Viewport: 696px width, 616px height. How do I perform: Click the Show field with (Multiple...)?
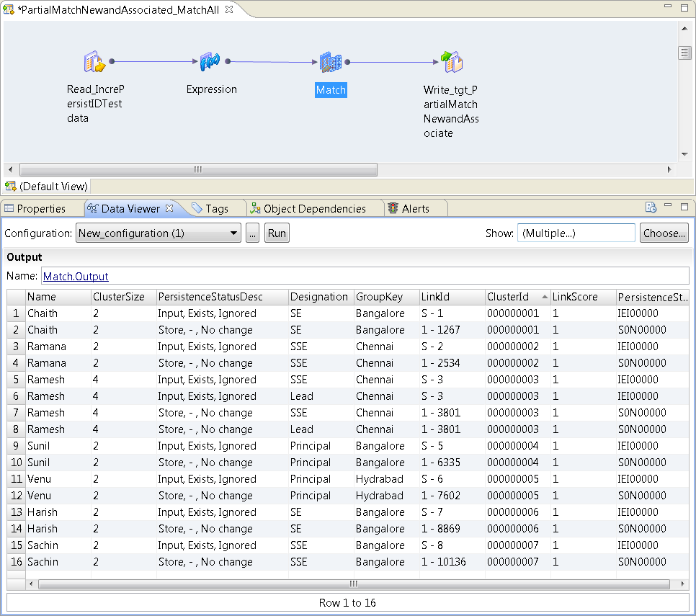[576, 233]
